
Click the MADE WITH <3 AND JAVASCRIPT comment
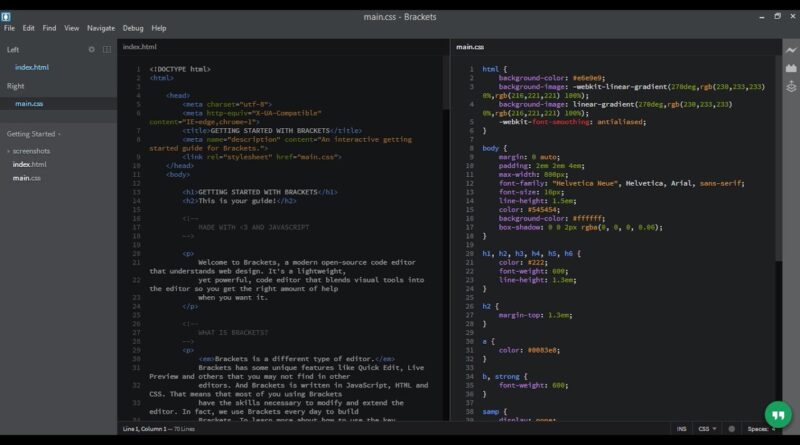tap(254, 227)
